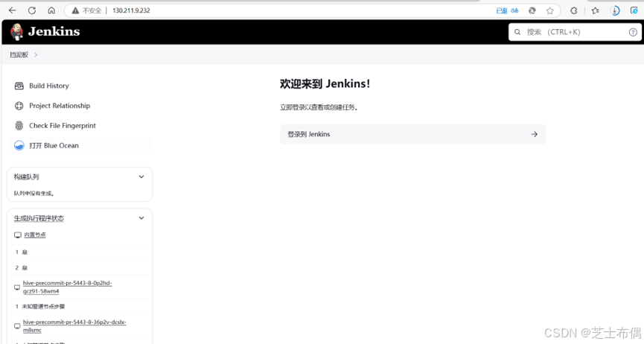Open search help question mark icon
The image size is (644, 344).
[x=633, y=32]
